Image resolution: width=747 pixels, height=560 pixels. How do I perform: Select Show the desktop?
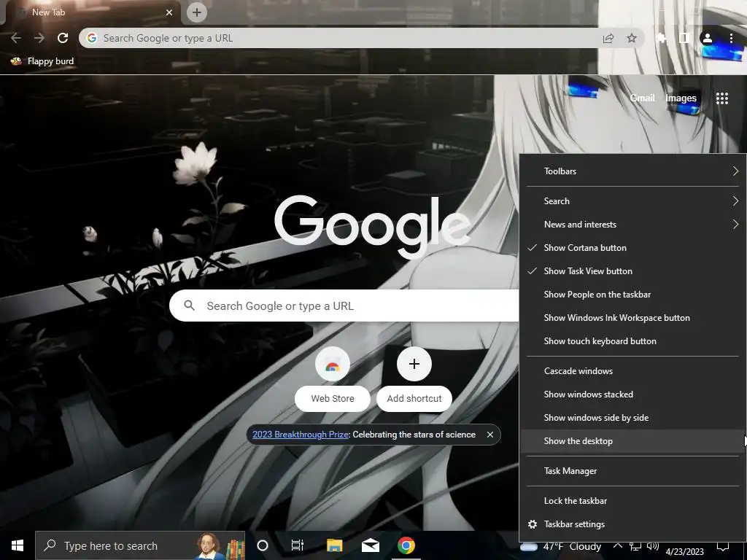632,441
